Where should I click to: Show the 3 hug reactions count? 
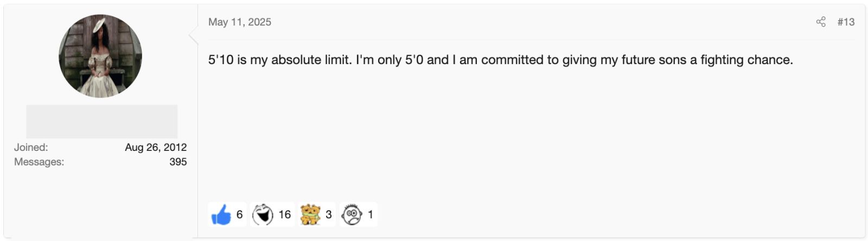[329, 214]
